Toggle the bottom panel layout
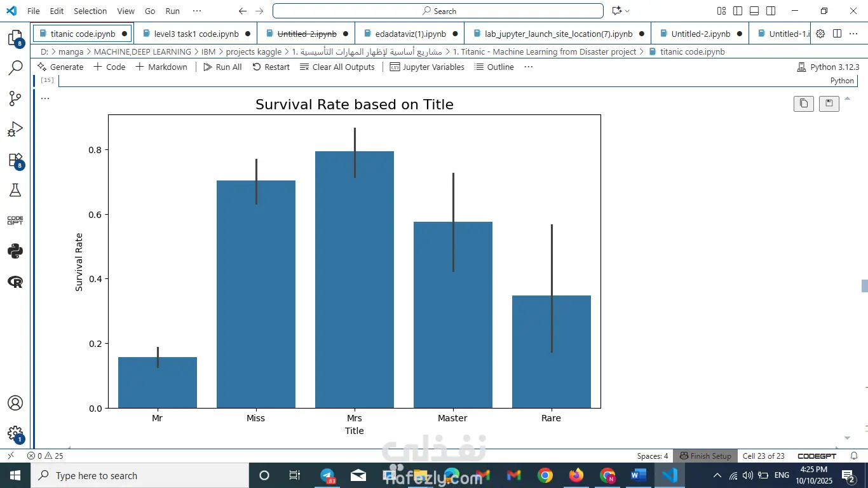The height and width of the screenshot is (488, 868). tap(754, 11)
